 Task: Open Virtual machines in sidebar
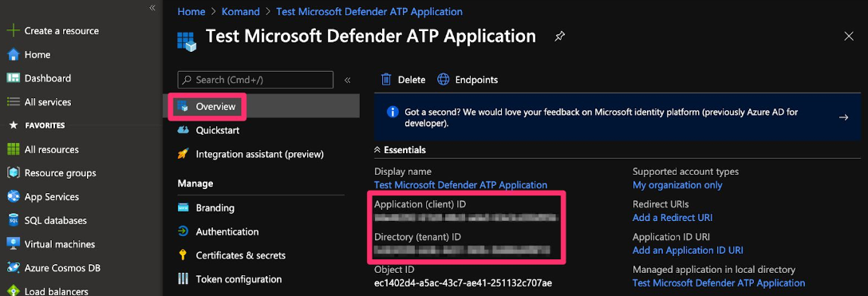tap(60, 244)
